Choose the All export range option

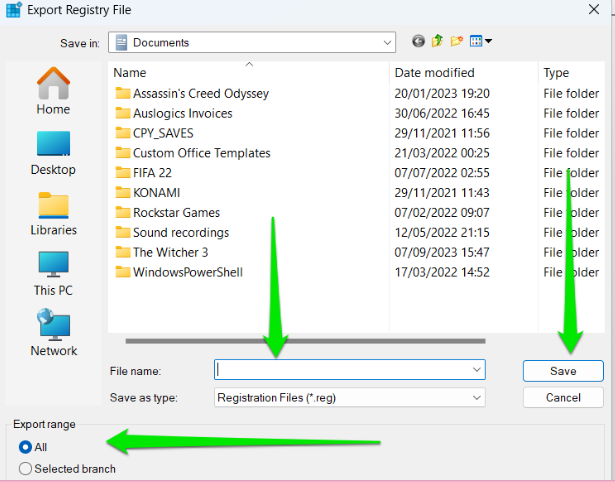click(x=33, y=447)
